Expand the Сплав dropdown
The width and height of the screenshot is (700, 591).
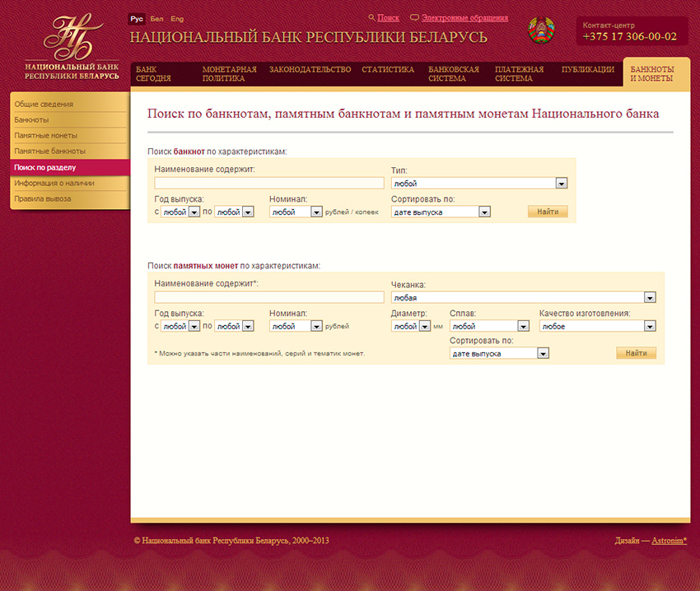(489, 326)
